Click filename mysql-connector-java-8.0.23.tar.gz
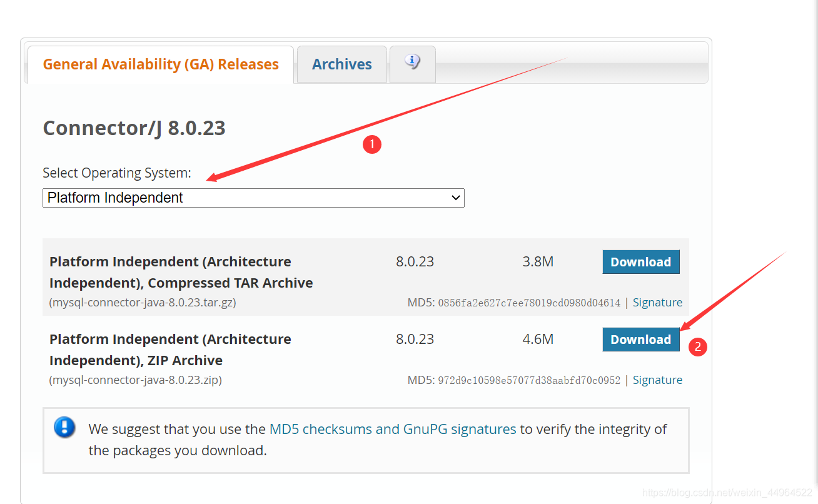Screen dimensions: 818x504 [143, 303]
